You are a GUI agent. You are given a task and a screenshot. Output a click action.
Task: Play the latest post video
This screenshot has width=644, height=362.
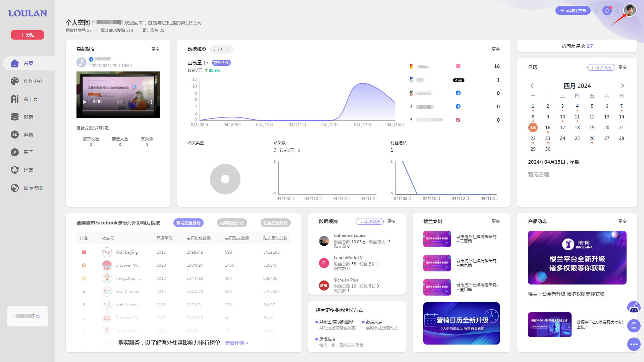coord(85,102)
